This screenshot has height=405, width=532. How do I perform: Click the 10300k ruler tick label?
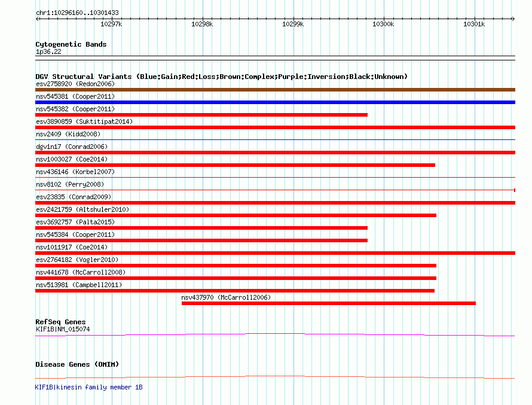click(383, 24)
